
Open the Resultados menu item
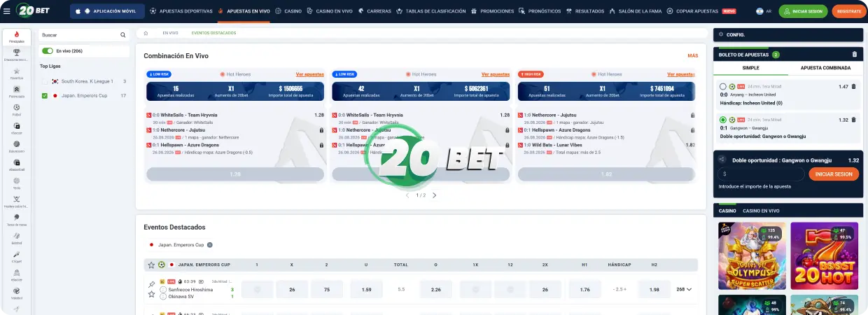584,11
